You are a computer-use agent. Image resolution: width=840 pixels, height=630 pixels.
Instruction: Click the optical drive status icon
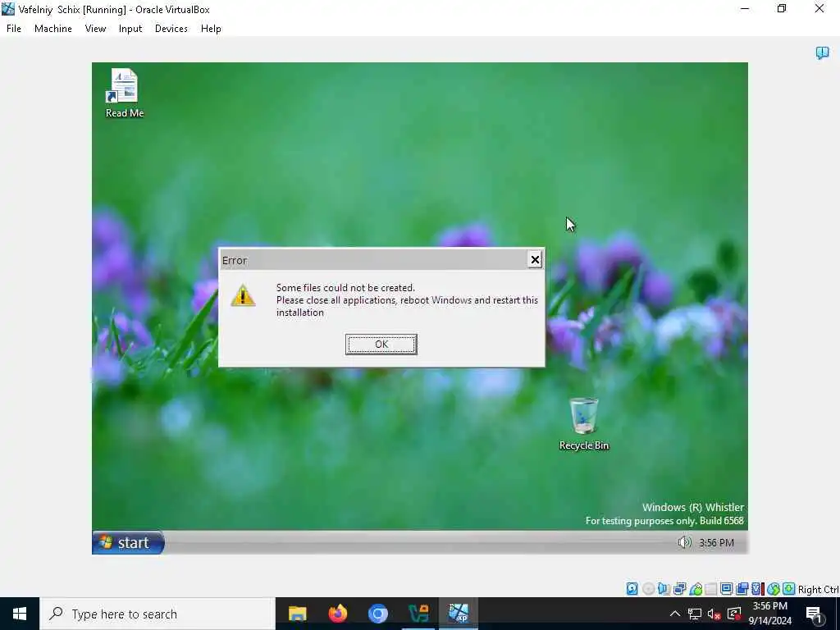coord(648,589)
